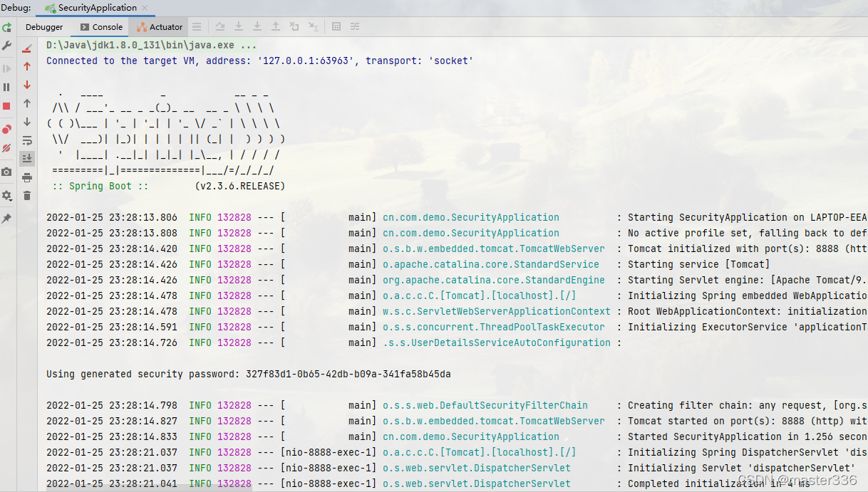Click the gray Down the Stack Trace arrow
Screen dimensions: 868x492
[x=27, y=122]
